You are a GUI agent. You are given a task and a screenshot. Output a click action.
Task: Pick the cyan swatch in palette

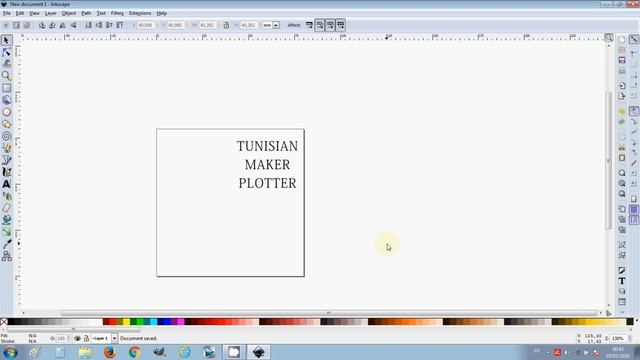click(x=153, y=322)
